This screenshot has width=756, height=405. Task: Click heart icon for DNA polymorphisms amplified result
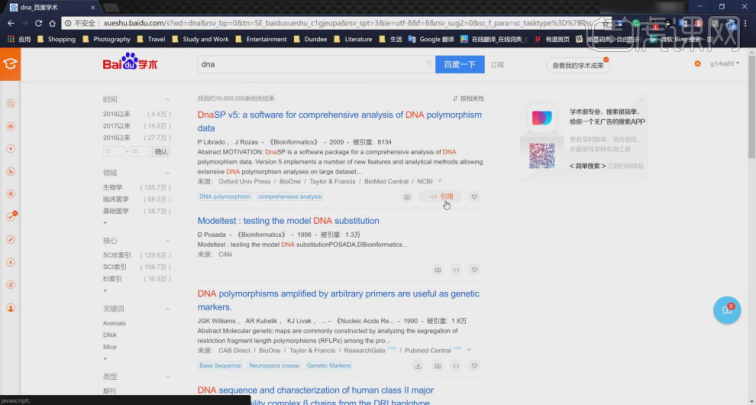pos(474,366)
